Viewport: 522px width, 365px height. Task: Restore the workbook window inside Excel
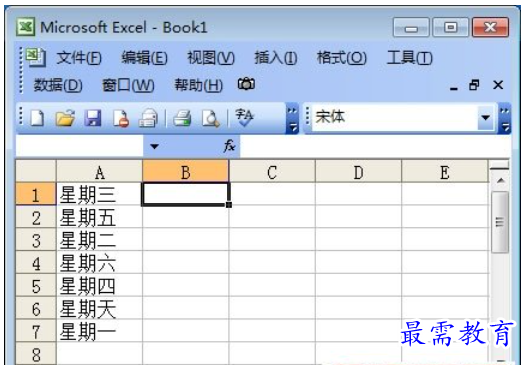coord(474,85)
